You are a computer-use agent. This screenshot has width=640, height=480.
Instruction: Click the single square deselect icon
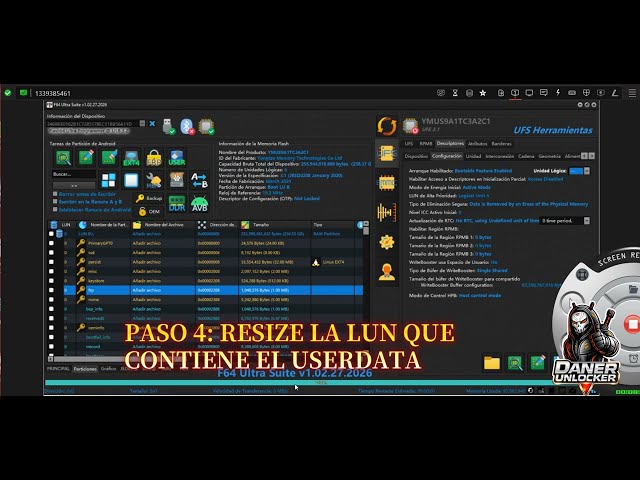pyautogui.click(x=131, y=180)
